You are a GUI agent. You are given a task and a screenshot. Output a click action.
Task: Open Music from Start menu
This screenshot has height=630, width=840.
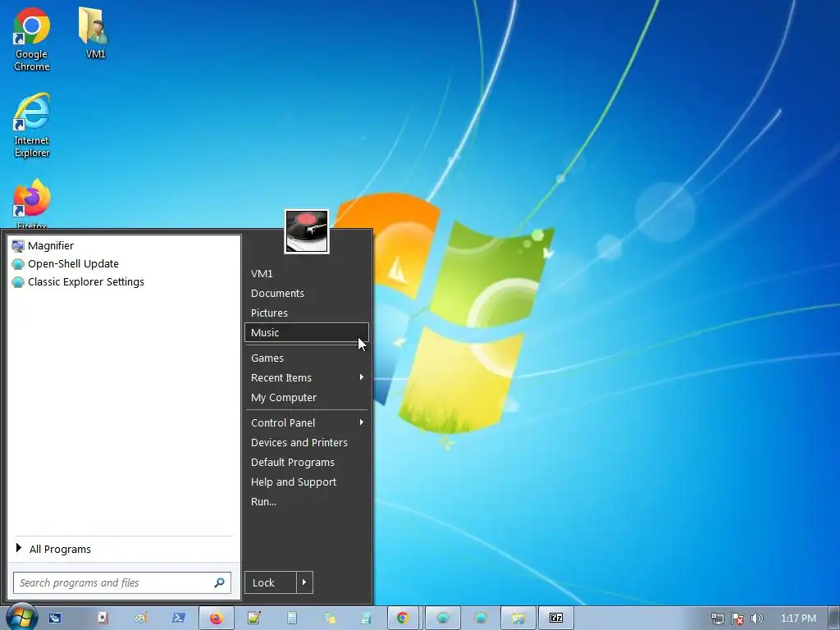pyautogui.click(x=307, y=332)
